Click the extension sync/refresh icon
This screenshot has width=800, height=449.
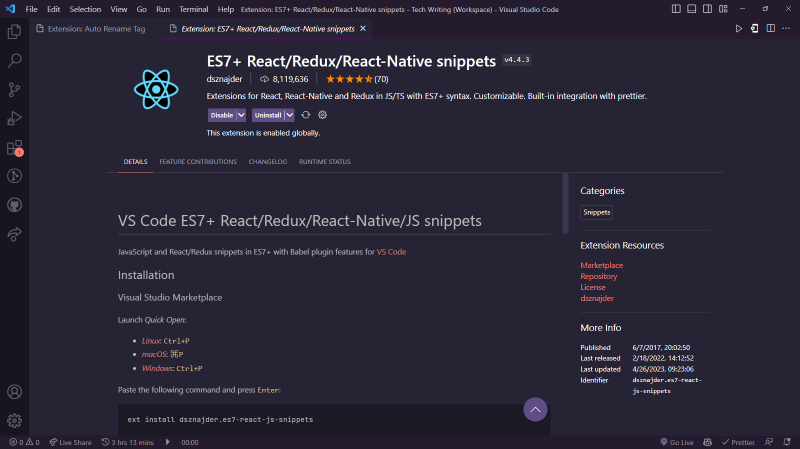point(306,115)
